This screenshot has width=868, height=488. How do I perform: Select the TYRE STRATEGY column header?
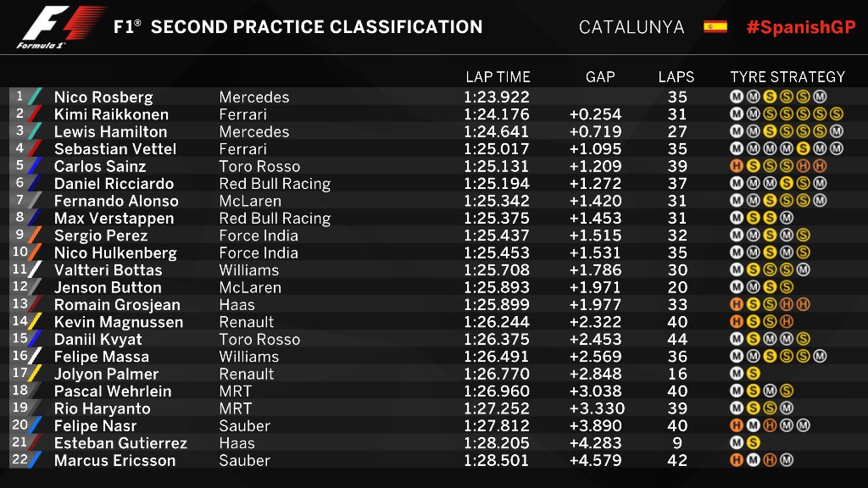click(787, 77)
